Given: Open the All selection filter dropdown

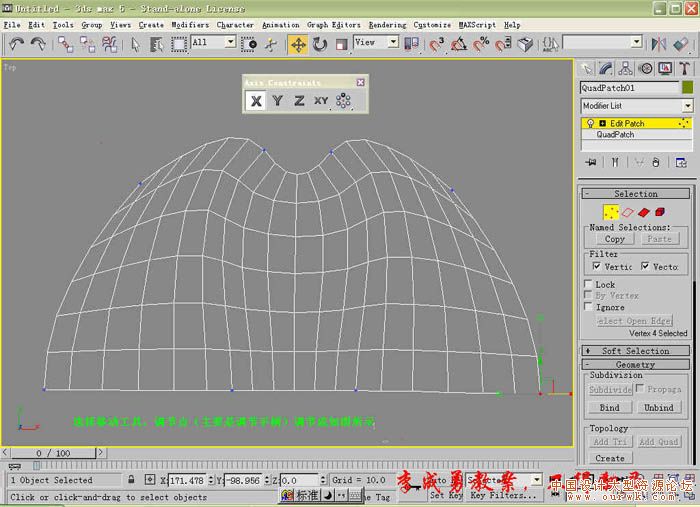Looking at the screenshot, I should 230,42.
